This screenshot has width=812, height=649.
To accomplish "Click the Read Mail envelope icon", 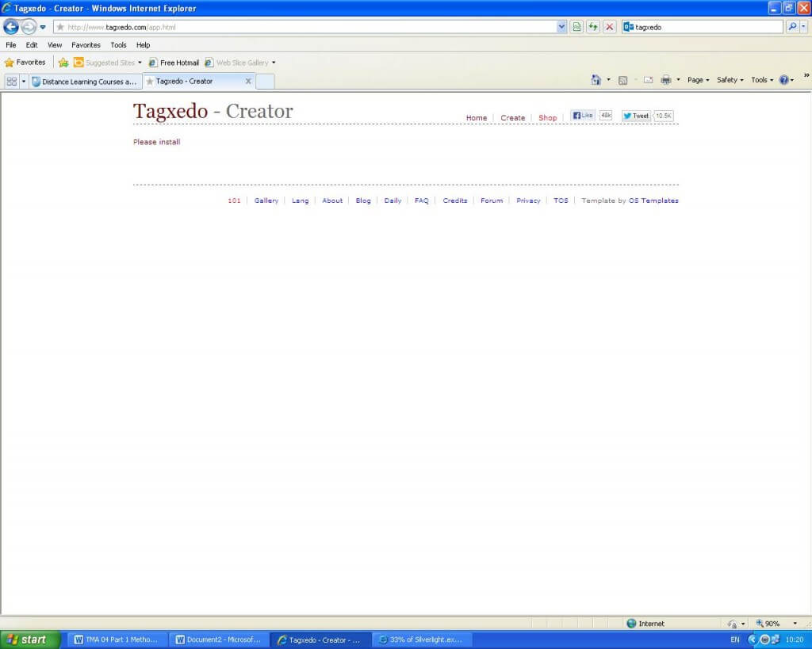I will [649, 80].
